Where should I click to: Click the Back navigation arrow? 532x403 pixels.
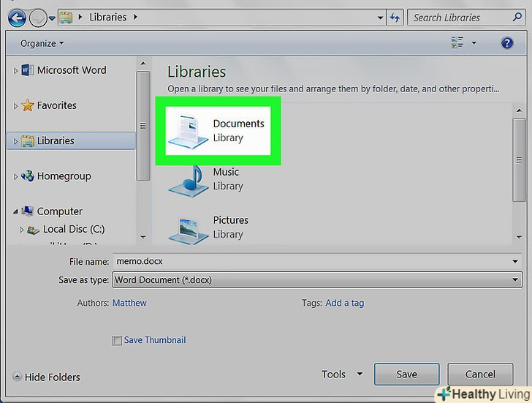(17, 18)
